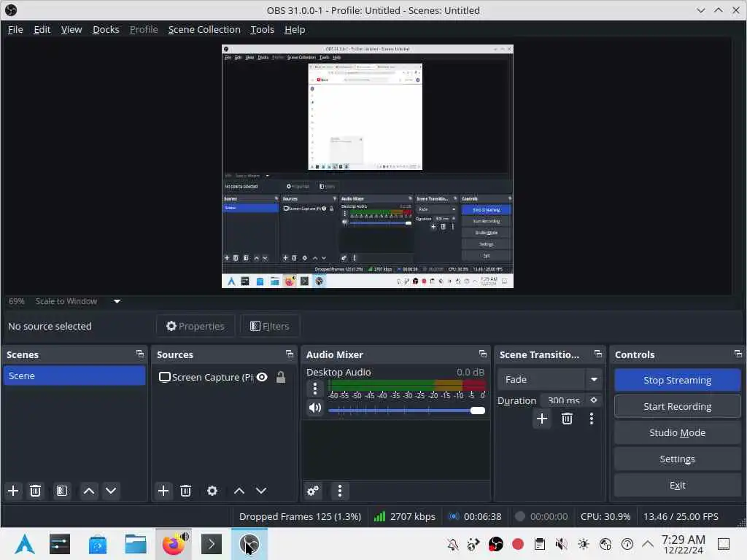Screen dimensions: 747x560
Task: Select the Screen Capture source row
Action: [x=224, y=377]
